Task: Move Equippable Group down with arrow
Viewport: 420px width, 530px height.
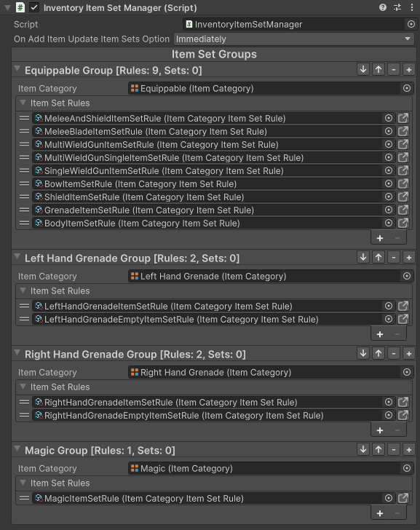Action: [363, 70]
